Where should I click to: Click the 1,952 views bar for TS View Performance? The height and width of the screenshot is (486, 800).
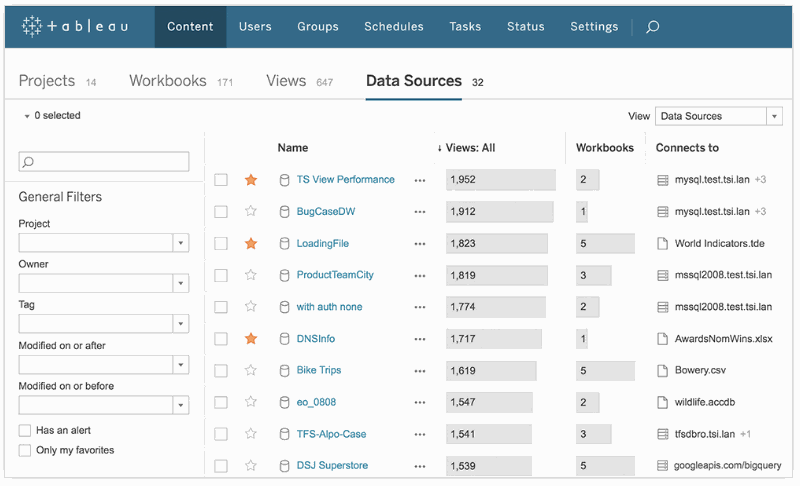(x=501, y=180)
